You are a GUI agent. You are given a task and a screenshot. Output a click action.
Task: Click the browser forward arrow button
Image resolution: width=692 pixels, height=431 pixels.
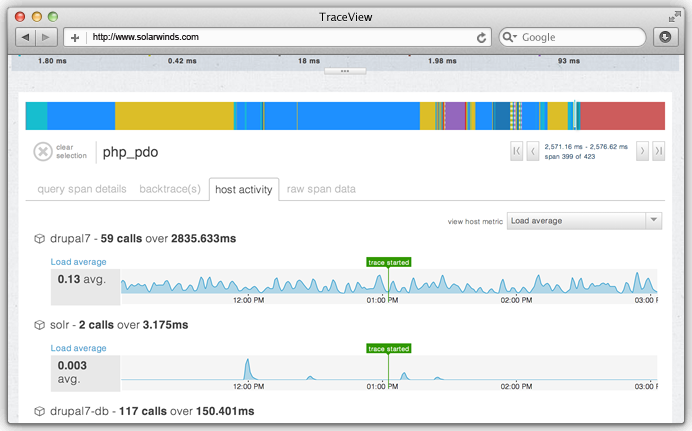click(46, 37)
